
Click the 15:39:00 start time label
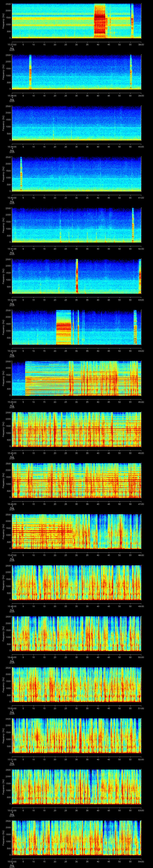point(12,147)
